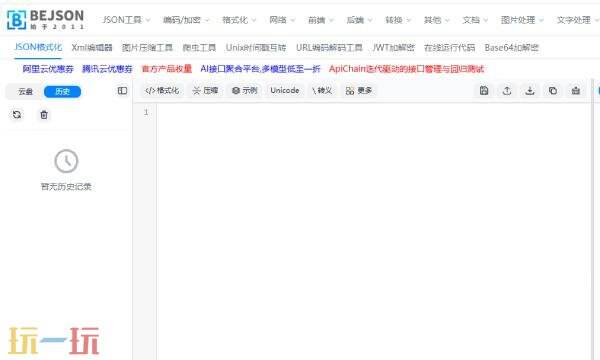Image resolution: width=600 pixels, height=360 pixels.
Task: Expand the JSON工具 menu
Action: tap(126, 20)
